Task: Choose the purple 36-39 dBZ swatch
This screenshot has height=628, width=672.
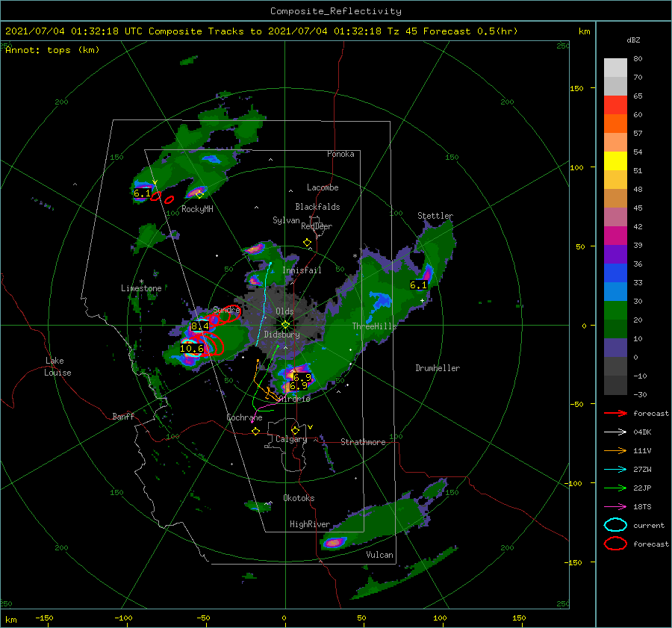Action: pos(615,254)
